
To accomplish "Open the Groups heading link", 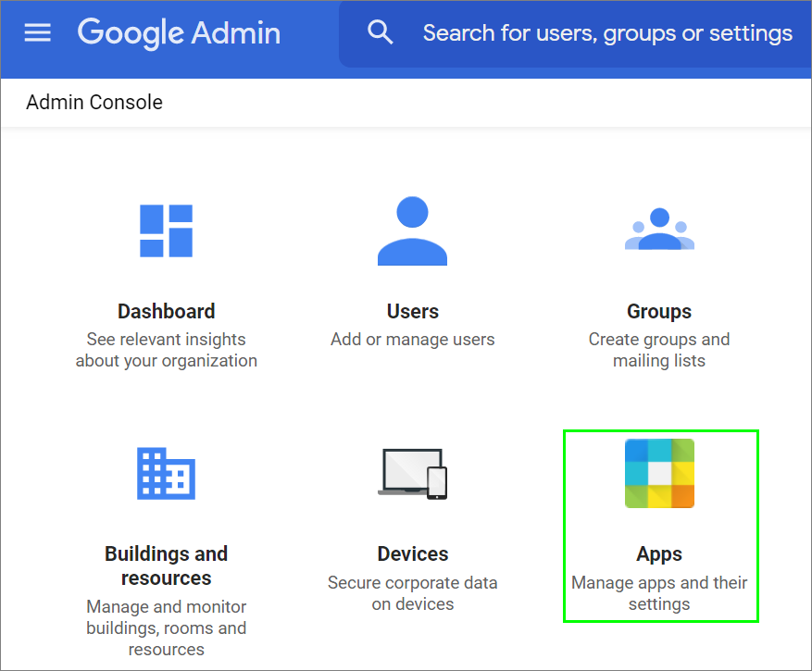I will coord(659,312).
